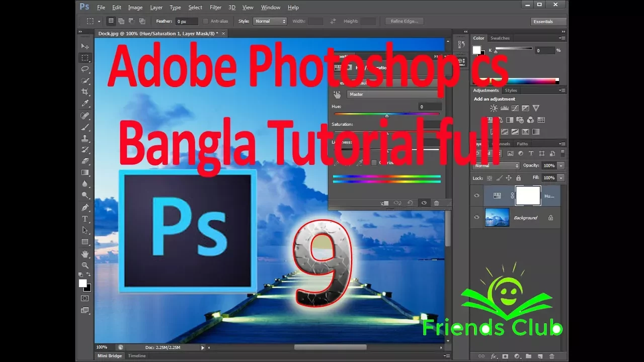The image size is (644, 362).
Task: Toggle adjustment visibility eye in Properties panel
Action: 424,203
